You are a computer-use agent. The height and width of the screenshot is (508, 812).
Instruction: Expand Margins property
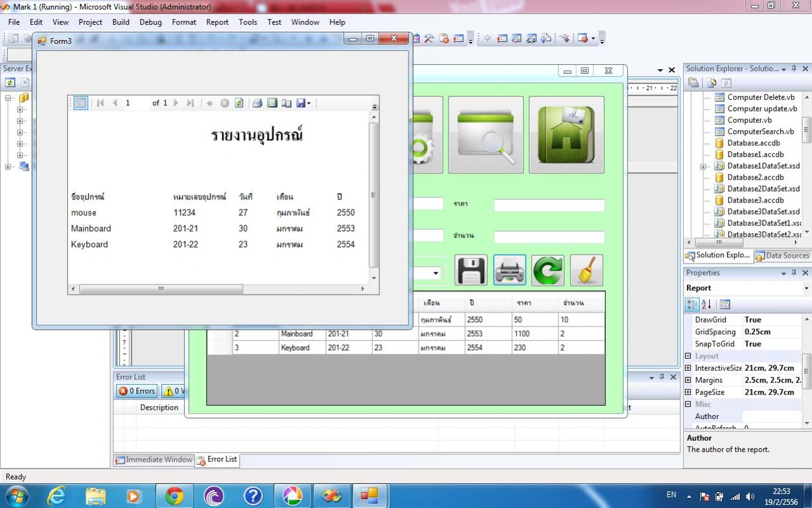(x=688, y=380)
